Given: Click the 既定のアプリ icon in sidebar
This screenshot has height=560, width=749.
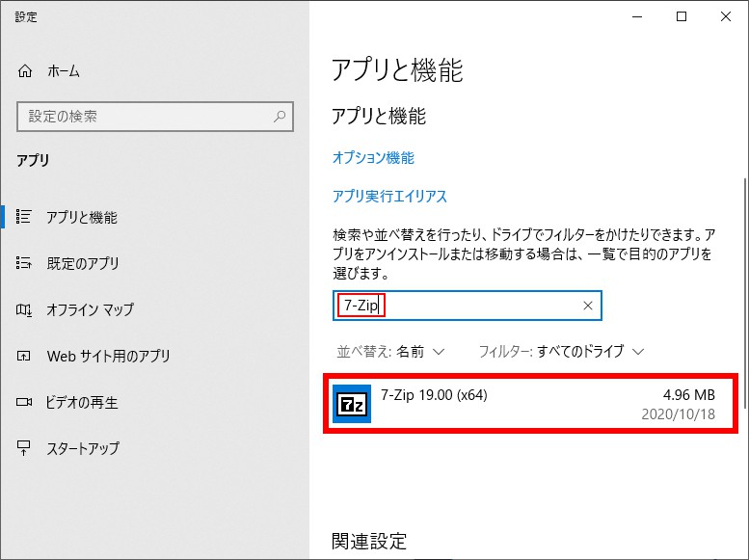Looking at the screenshot, I should click(x=23, y=263).
